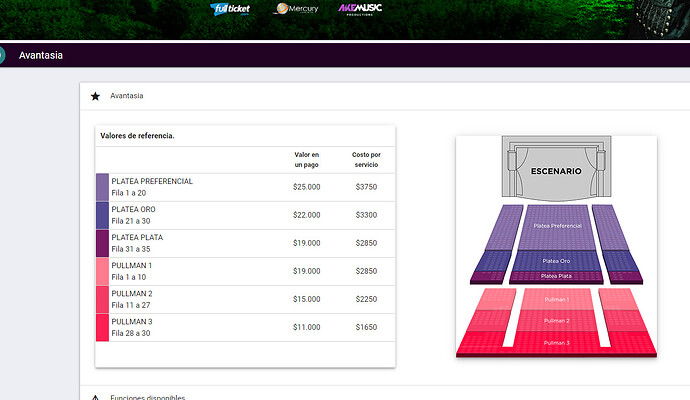This screenshot has width=690, height=400.
Task: Click the Platea Preferencial purple color swatch
Action: [x=102, y=187]
